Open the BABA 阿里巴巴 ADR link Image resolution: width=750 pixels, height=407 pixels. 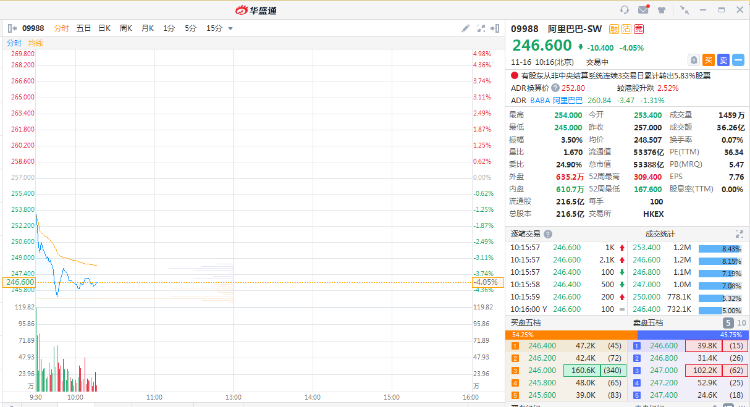point(556,100)
